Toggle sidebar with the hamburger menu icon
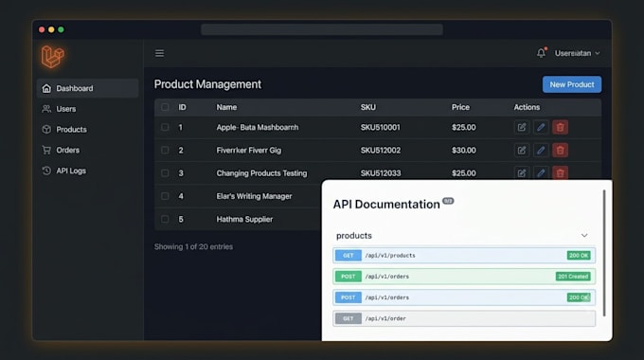This screenshot has width=644, height=360. tap(159, 53)
